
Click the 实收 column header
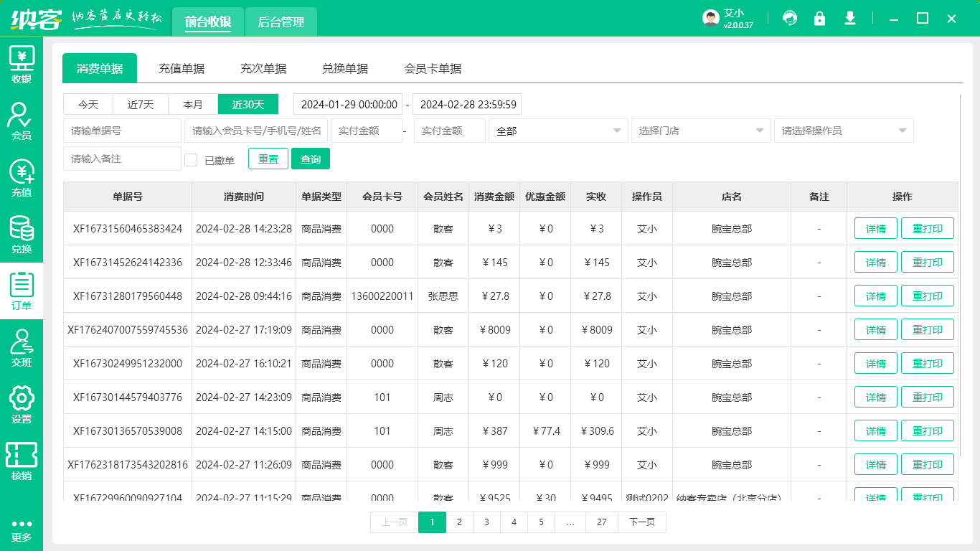point(596,197)
